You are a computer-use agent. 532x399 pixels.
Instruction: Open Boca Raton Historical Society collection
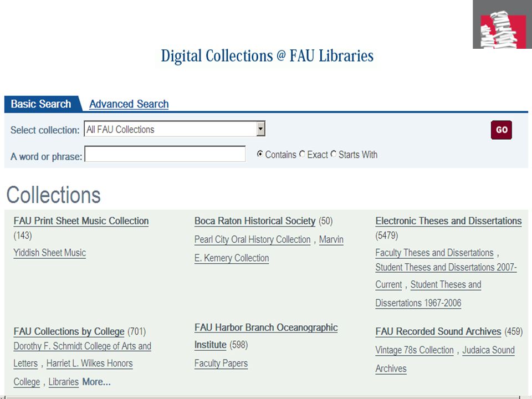click(255, 221)
